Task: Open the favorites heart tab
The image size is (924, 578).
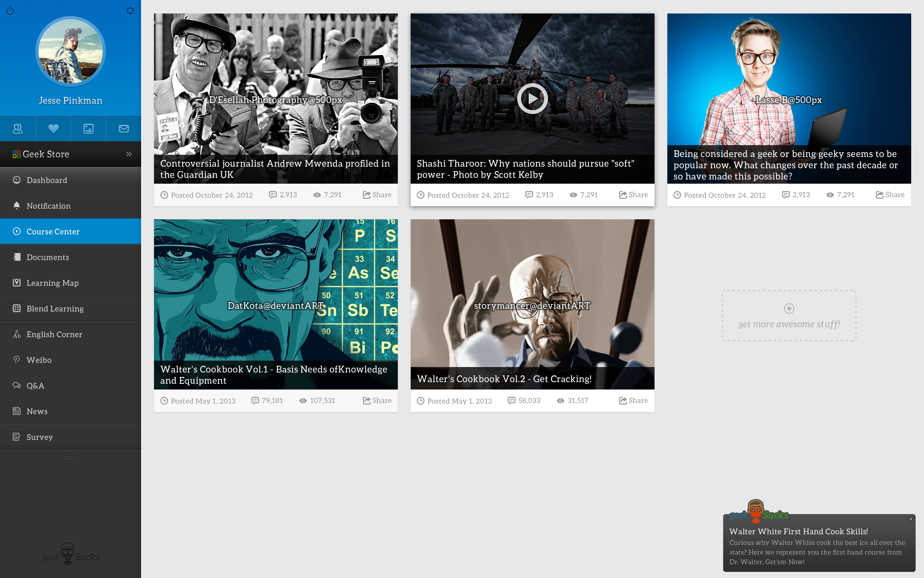Action: tap(53, 129)
